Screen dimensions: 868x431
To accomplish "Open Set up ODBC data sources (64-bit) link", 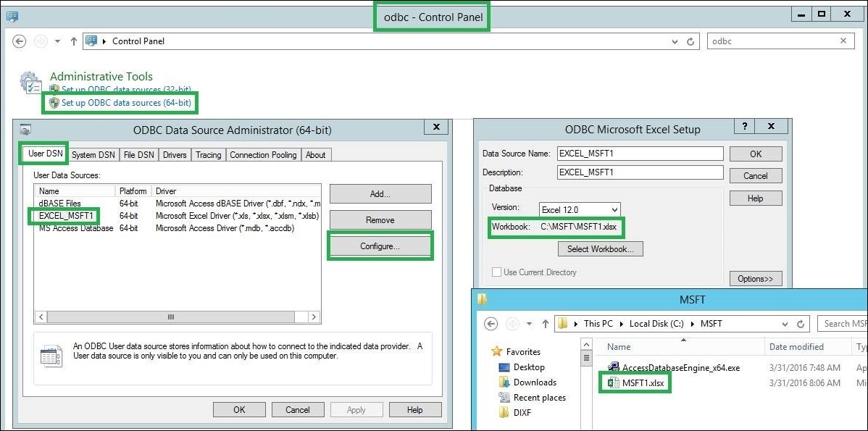I will click(x=126, y=103).
